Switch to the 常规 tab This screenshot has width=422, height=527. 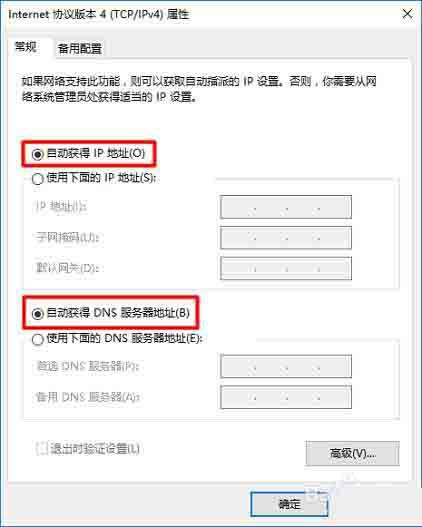pos(26,47)
